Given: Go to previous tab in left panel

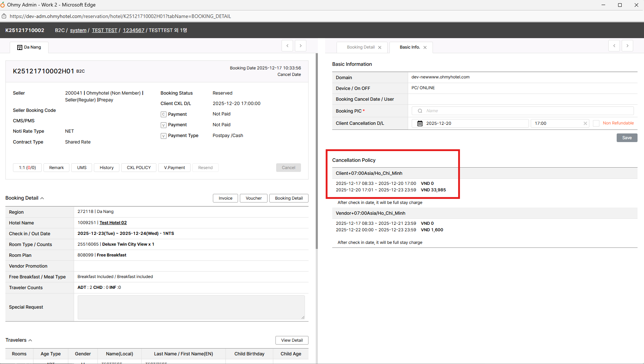Looking at the screenshot, I should tap(287, 46).
